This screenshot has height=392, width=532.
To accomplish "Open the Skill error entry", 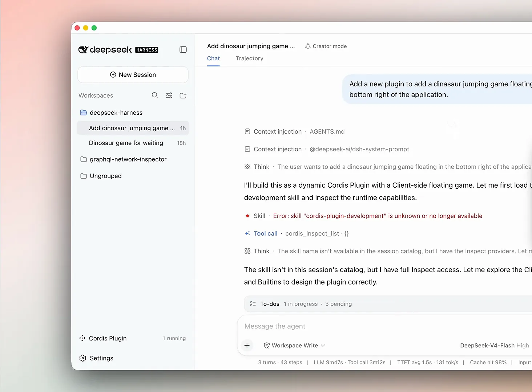I will pos(363,216).
